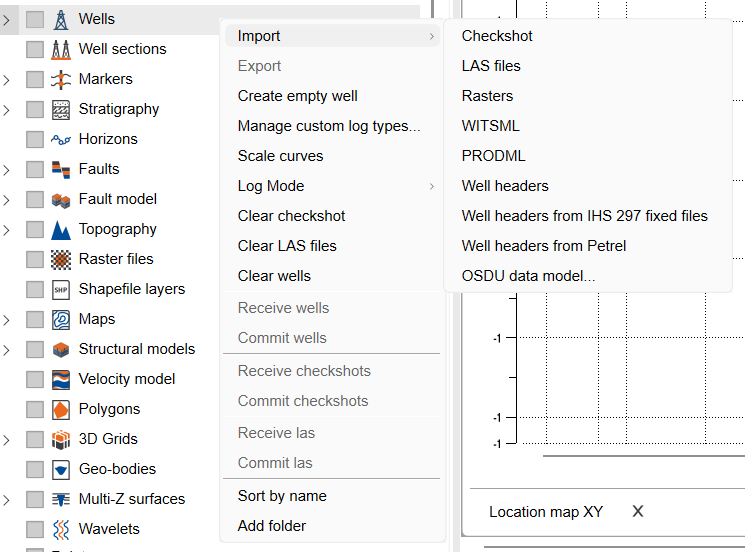
Task: Click the Multi-Z surfaces icon
Action: (61, 499)
